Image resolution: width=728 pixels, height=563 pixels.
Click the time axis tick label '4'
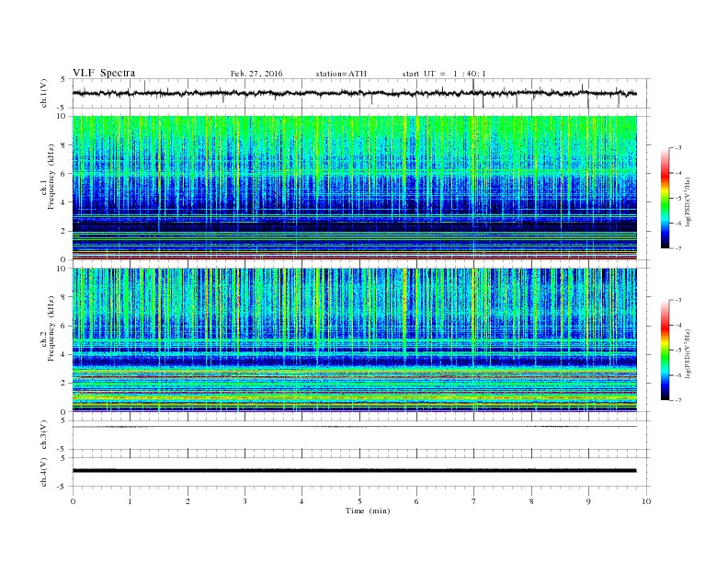click(301, 501)
